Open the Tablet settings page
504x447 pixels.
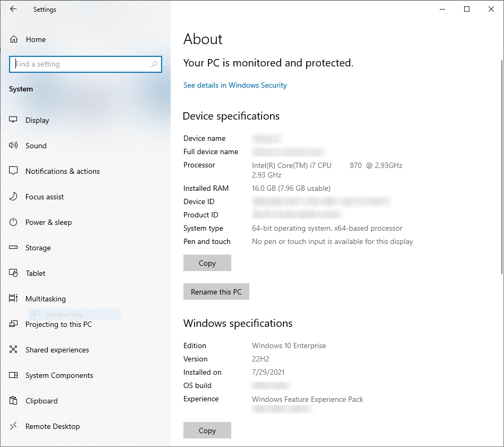tap(36, 273)
